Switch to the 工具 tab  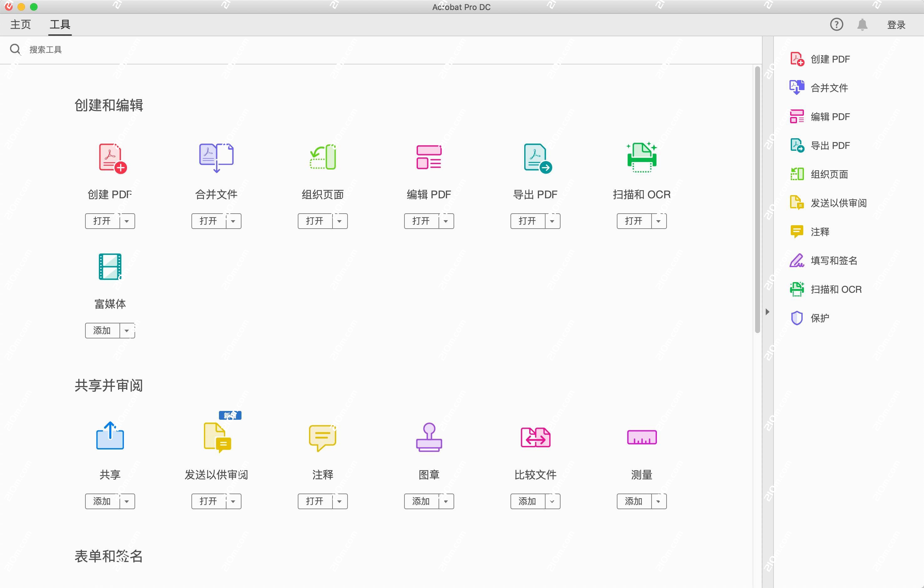(x=59, y=24)
